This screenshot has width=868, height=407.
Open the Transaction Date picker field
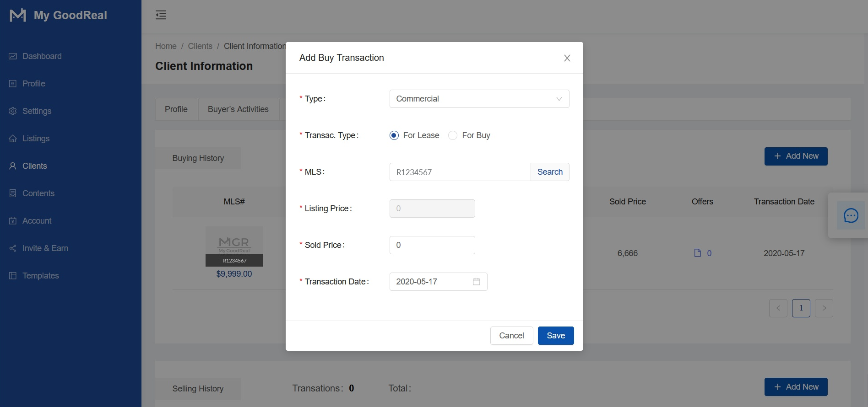[x=438, y=282]
